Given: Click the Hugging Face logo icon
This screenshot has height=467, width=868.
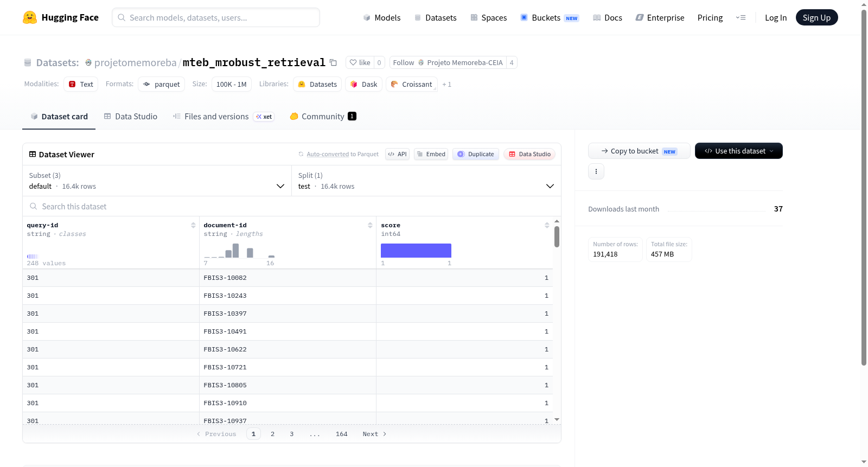Looking at the screenshot, I should (30, 17).
